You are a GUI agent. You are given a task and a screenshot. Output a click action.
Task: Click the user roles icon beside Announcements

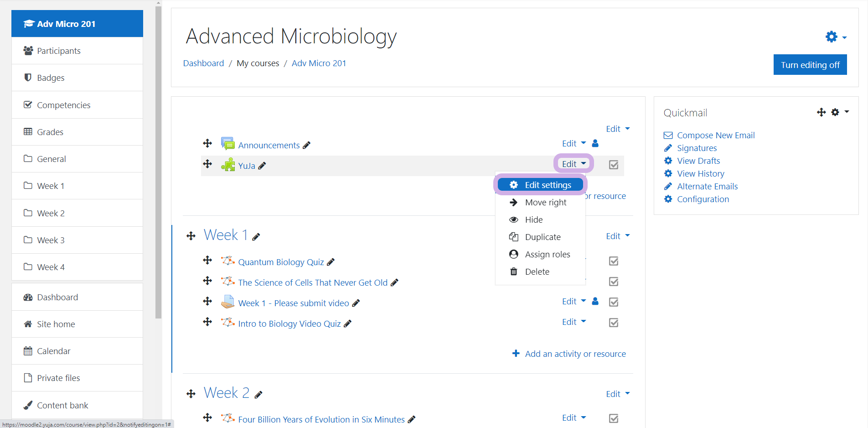point(595,143)
